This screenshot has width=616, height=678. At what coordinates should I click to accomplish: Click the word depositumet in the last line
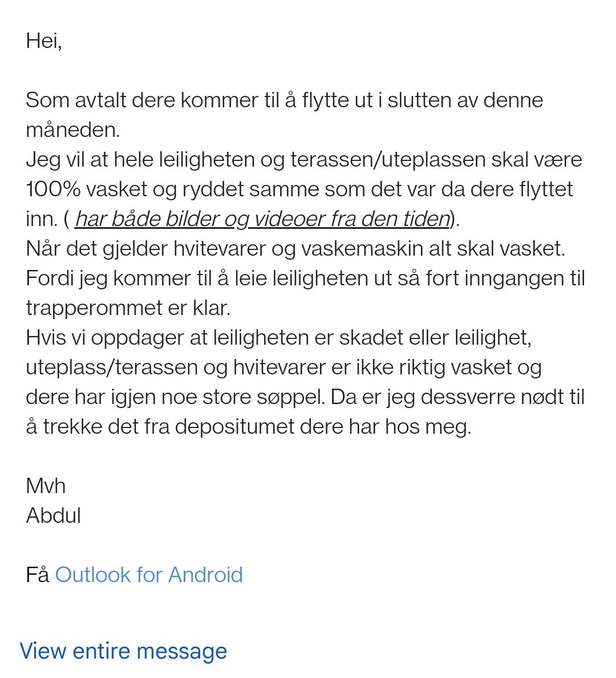point(234,427)
